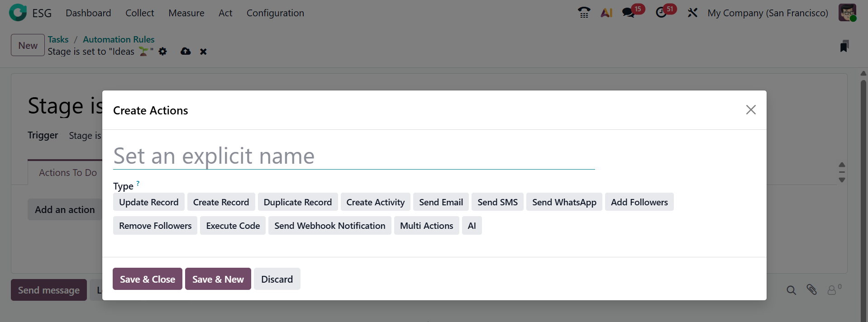The image size is (868, 322).
Task: Open the company switcher San Francisco
Action: [768, 13]
